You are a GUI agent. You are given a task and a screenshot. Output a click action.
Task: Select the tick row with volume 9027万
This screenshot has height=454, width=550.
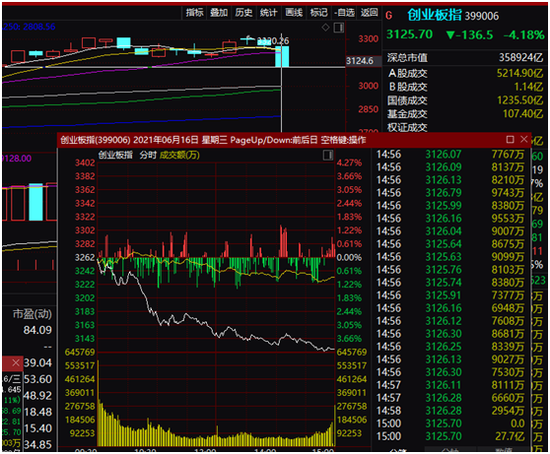pos(450,359)
